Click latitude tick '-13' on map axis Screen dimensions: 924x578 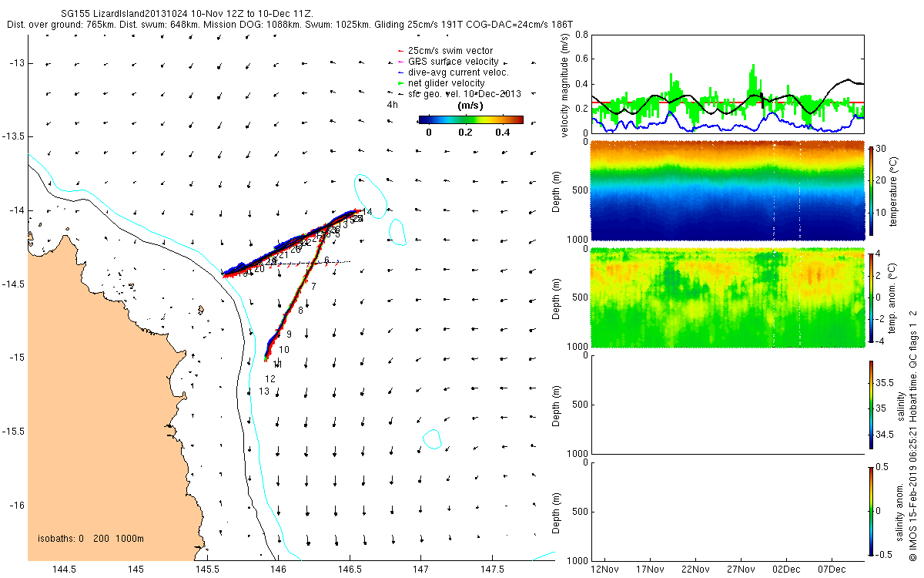(18, 63)
